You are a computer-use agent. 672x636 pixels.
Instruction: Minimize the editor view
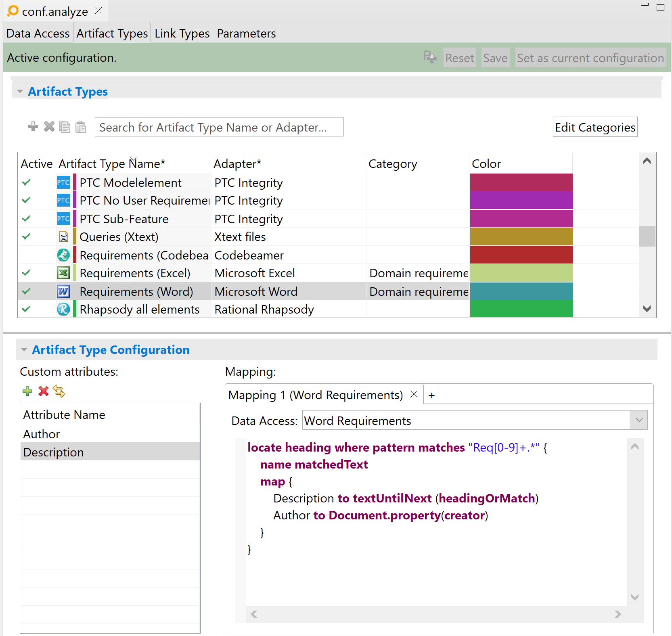[x=645, y=4]
